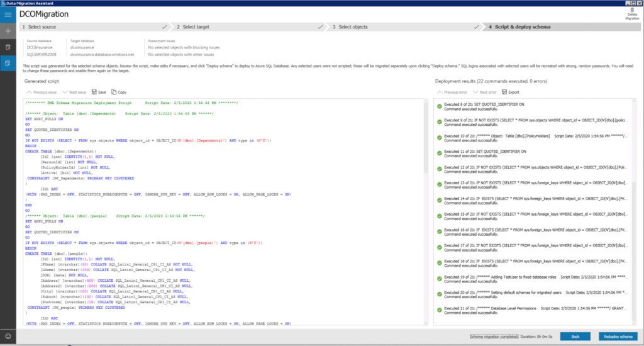Click the Back button
This screenshot has width=644, height=346.
[574, 336]
